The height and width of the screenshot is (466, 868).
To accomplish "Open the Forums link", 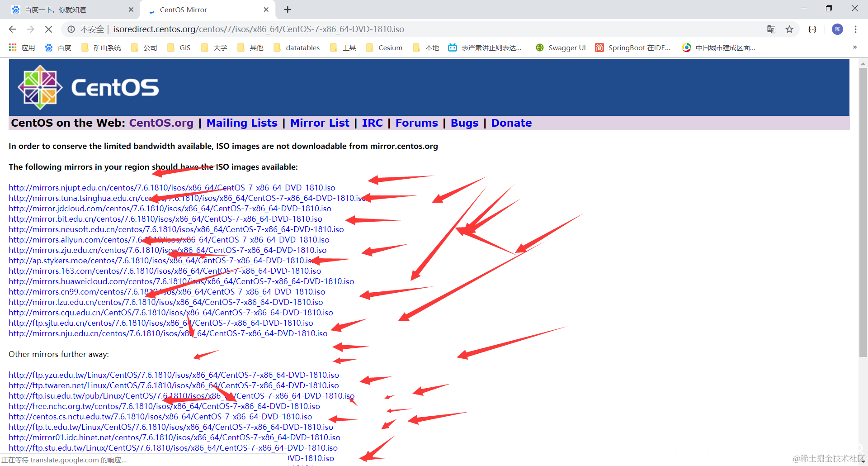I will 416,123.
